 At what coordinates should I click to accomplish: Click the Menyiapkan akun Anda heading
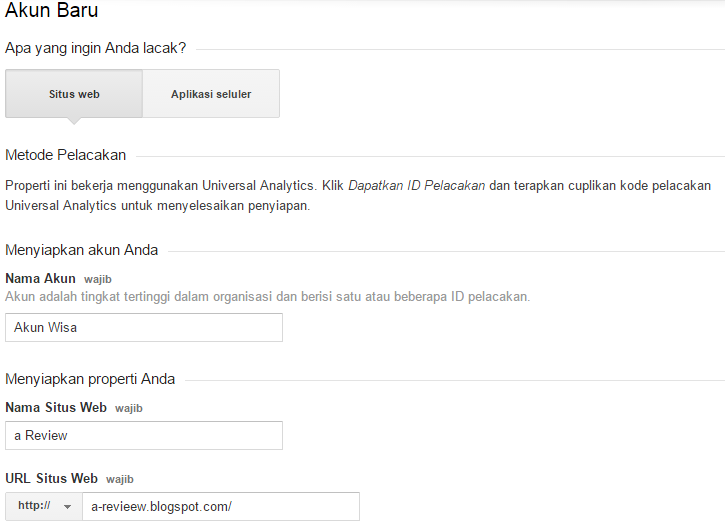[x=81, y=250]
